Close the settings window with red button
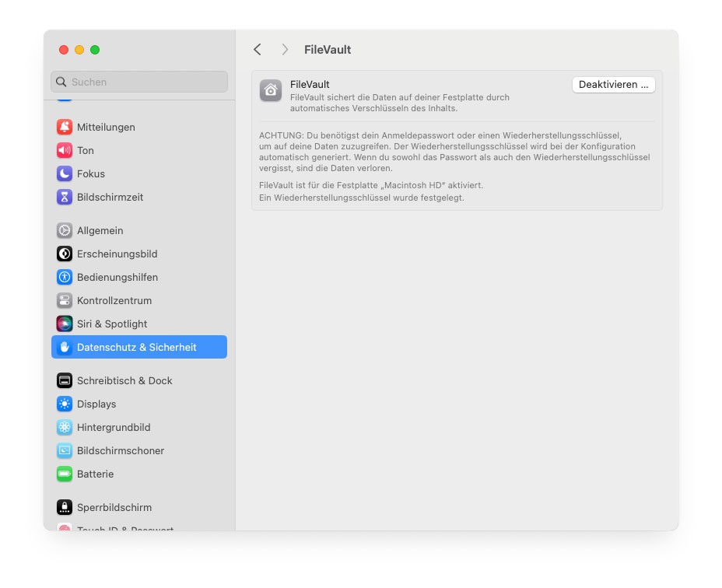This screenshot has width=722, height=588. click(64, 50)
